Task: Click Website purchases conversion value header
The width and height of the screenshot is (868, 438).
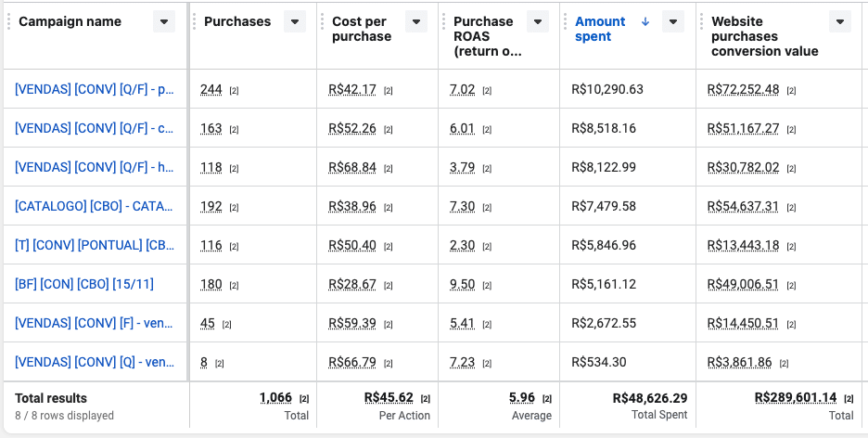Action: [x=764, y=36]
